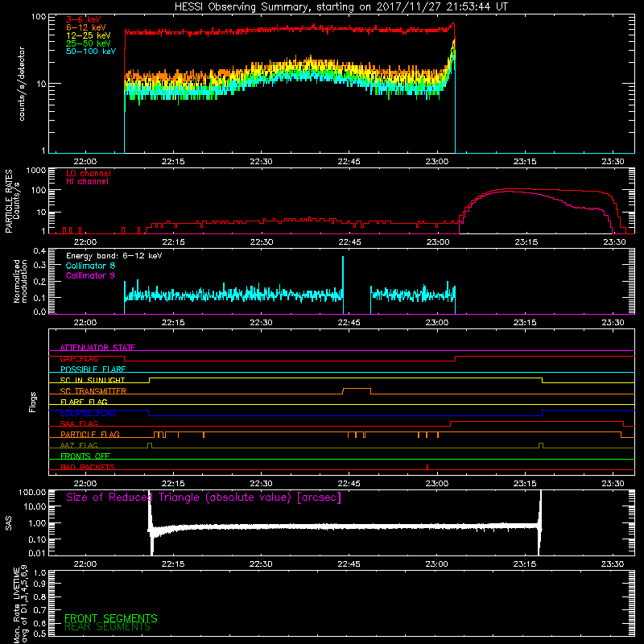Click the 'Mon. Rate LIVETIME' axis label
The image size is (644, 644).
16,605
